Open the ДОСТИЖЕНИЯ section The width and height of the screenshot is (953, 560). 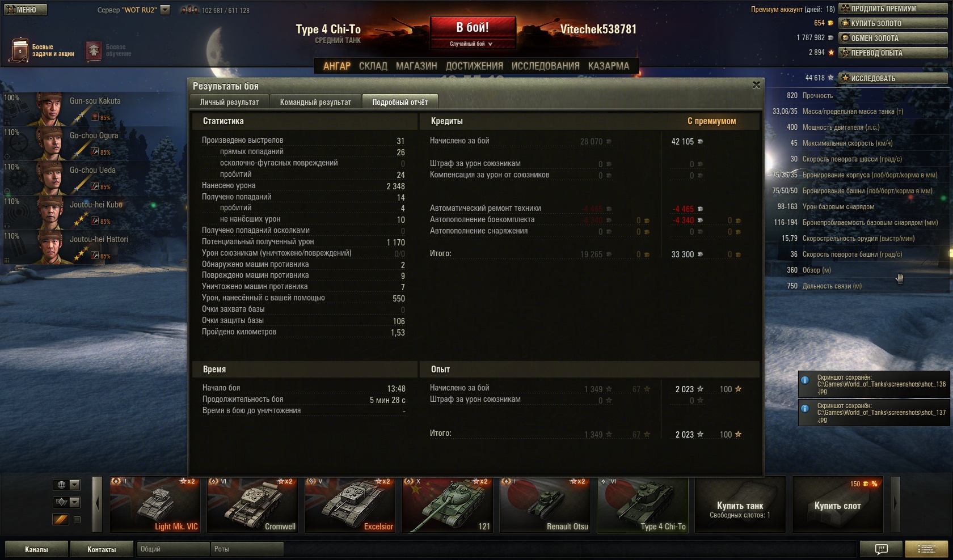pos(474,66)
